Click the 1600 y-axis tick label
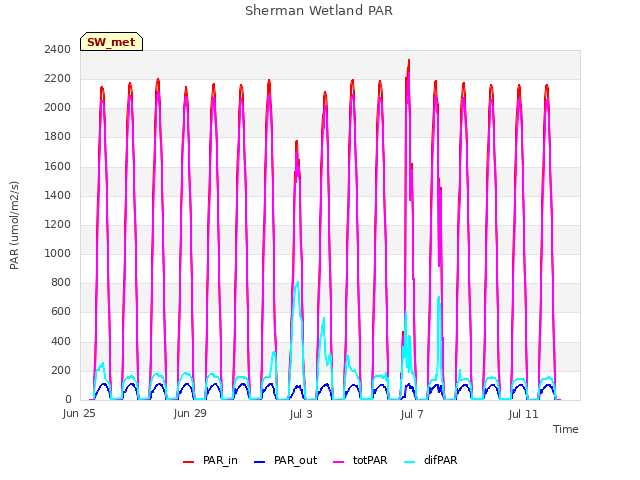The height and width of the screenshot is (480, 640). 58,166
